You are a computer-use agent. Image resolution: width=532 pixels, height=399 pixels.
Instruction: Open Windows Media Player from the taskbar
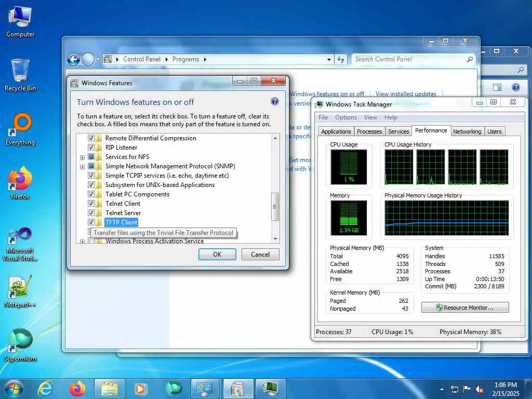pyautogui.click(x=140, y=389)
